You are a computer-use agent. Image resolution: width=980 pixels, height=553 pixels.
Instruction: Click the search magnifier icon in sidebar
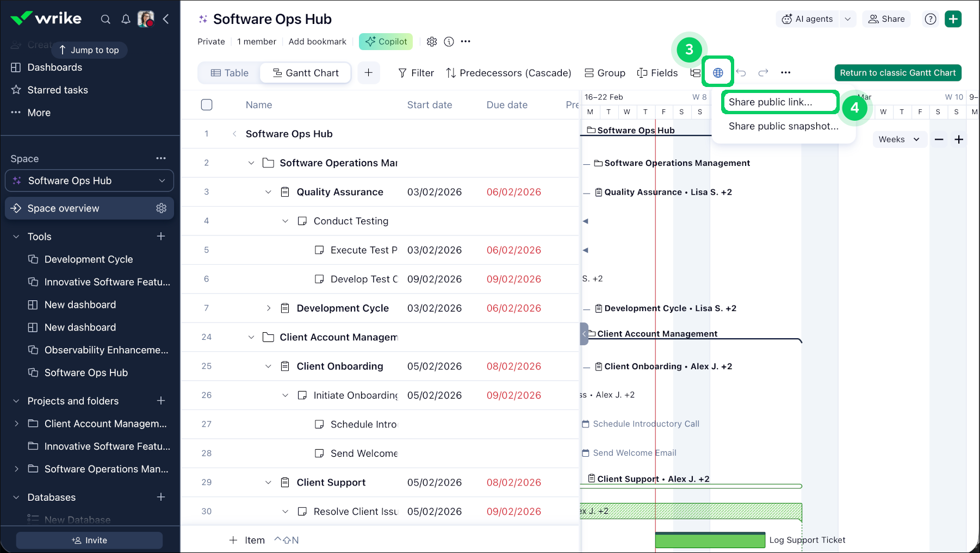point(106,20)
